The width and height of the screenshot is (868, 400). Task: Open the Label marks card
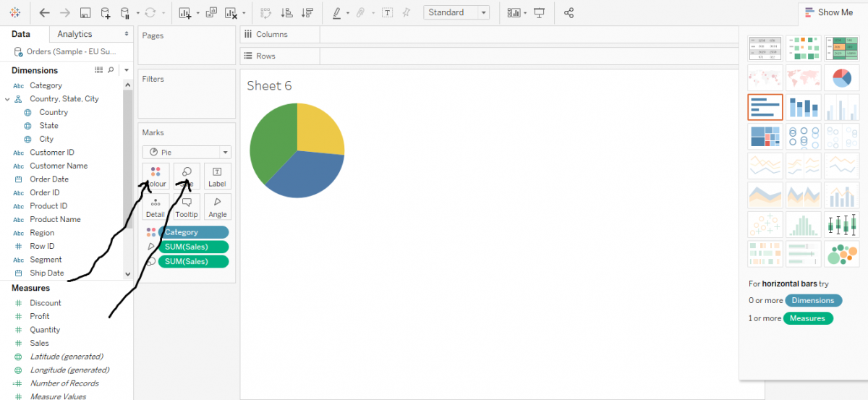[x=217, y=176]
